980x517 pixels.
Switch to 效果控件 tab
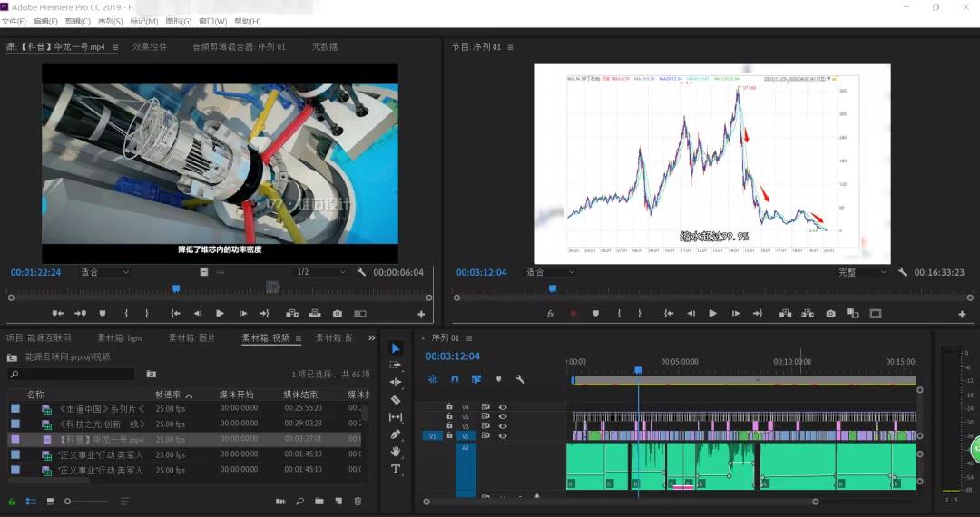(150, 46)
